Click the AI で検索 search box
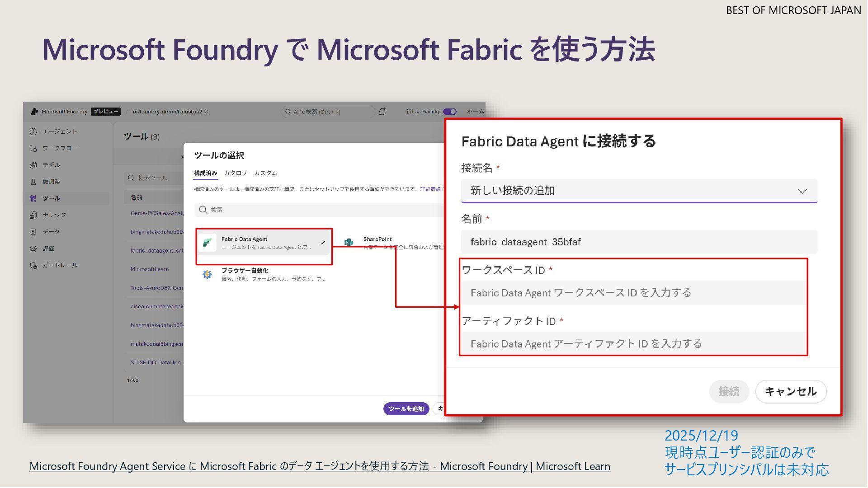Screen dimensions: 868x488 pos(328,112)
